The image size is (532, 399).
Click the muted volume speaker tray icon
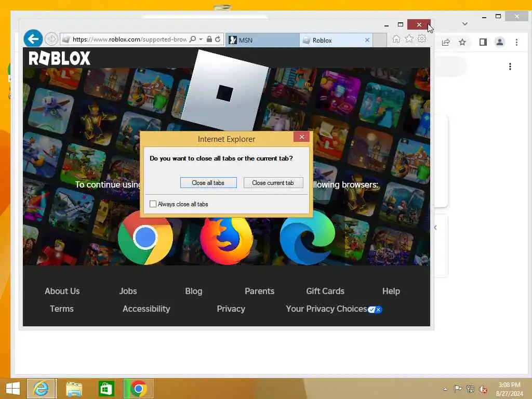pyautogui.click(x=483, y=389)
